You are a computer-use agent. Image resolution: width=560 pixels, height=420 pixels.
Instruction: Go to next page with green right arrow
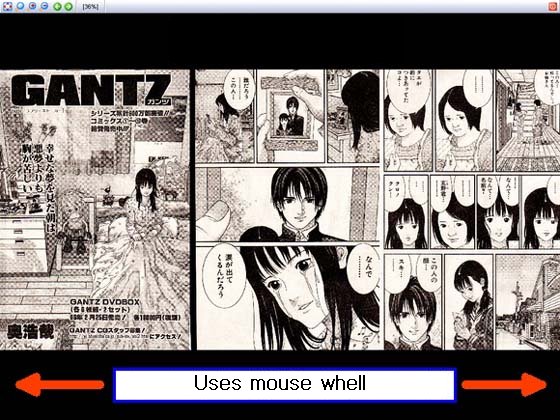click(69, 6)
